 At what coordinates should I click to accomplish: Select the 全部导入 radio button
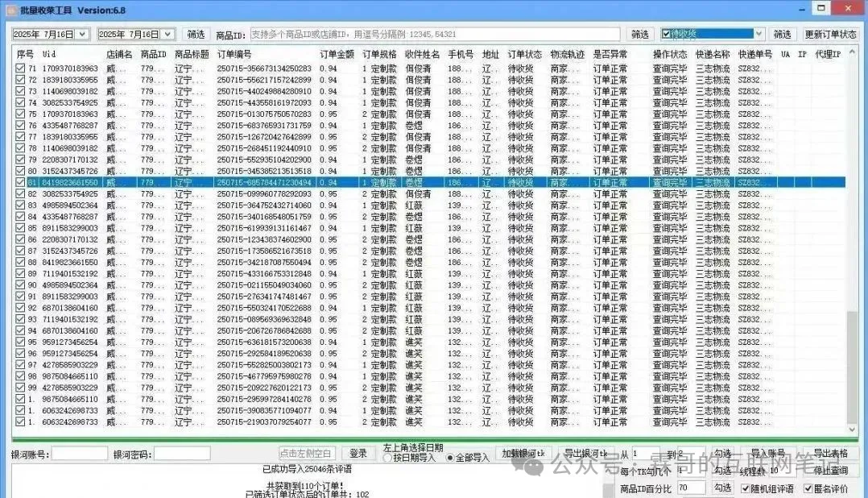tap(449, 458)
